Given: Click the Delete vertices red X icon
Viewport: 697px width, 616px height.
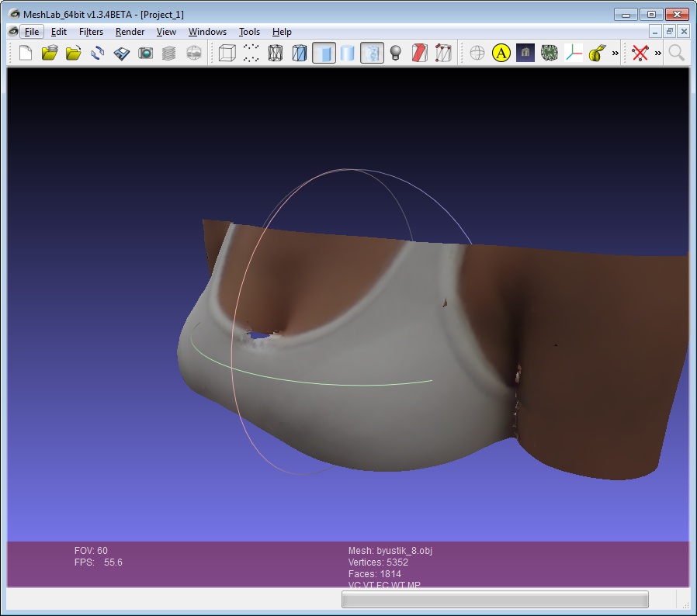Looking at the screenshot, I should click(640, 53).
